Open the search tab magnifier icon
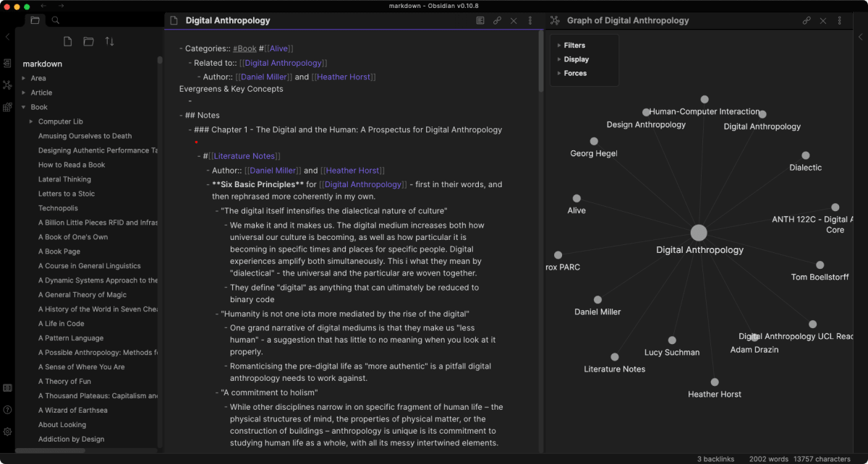 56,20
